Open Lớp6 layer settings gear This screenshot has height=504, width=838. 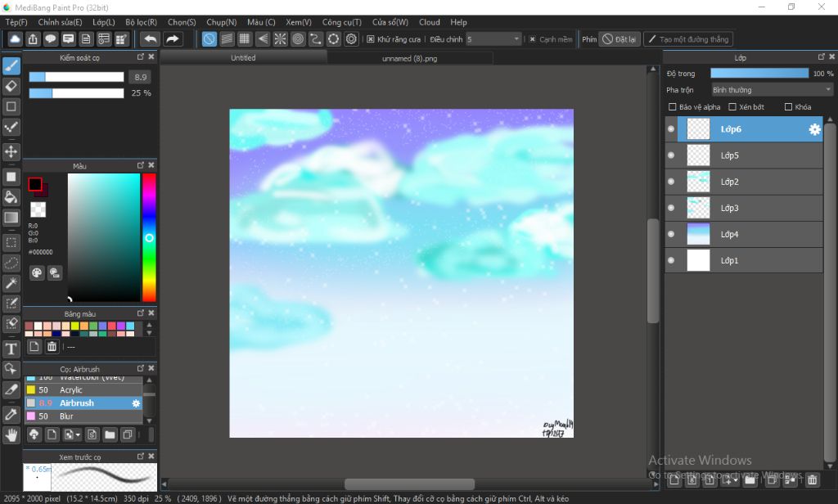pyautogui.click(x=814, y=129)
